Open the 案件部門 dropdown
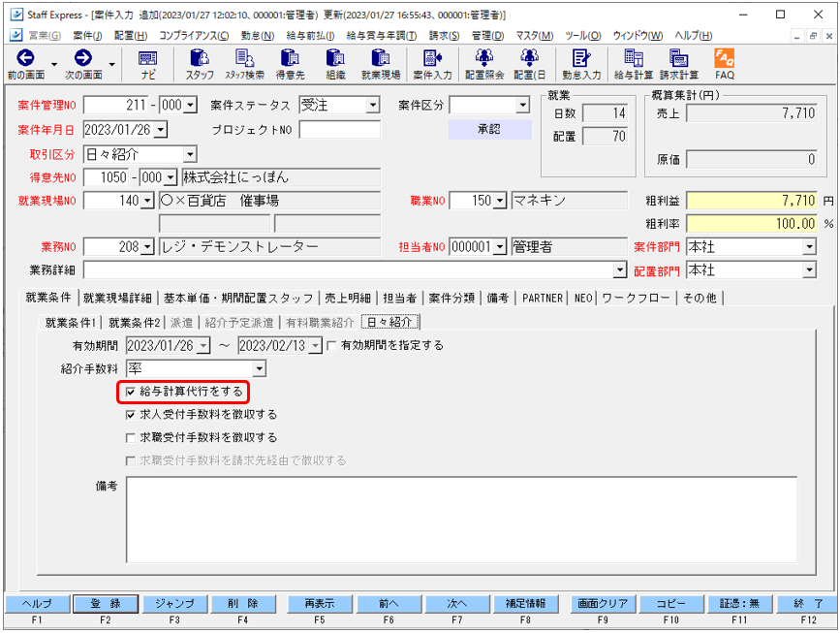The height and width of the screenshot is (633, 840). pyautogui.click(x=809, y=247)
